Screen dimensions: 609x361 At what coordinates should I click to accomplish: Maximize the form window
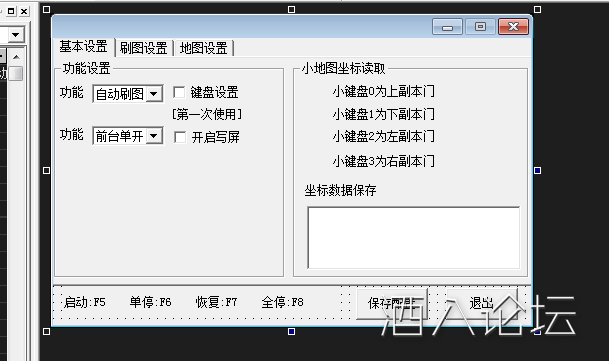[x=480, y=27]
